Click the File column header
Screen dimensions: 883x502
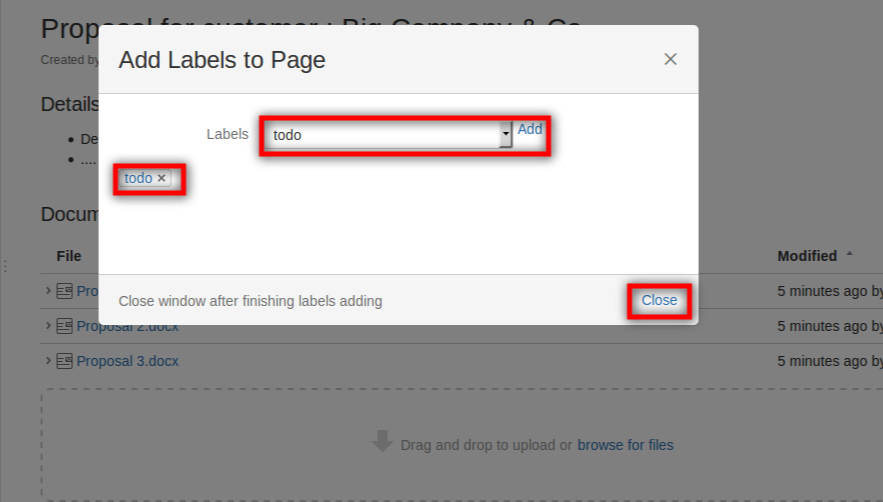click(x=69, y=256)
